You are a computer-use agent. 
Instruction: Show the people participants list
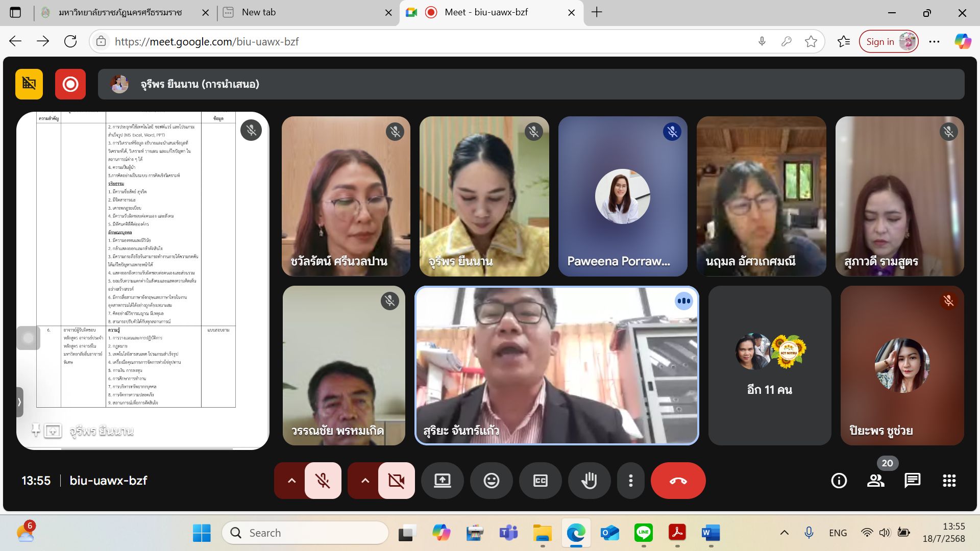[875, 480]
